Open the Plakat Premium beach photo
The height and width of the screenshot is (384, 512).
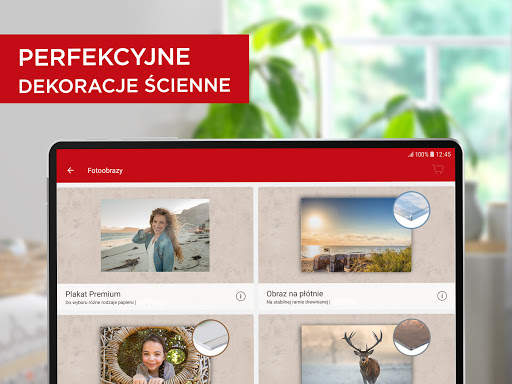pyautogui.click(x=155, y=235)
